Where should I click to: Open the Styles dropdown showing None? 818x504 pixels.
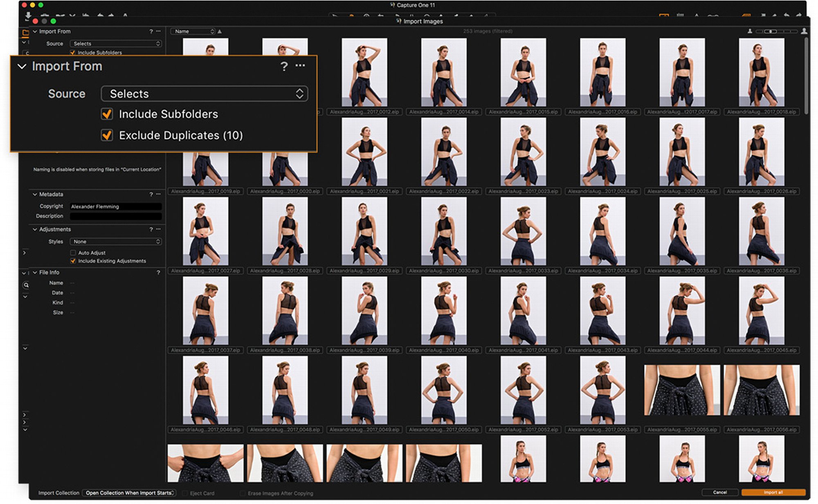click(116, 242)
